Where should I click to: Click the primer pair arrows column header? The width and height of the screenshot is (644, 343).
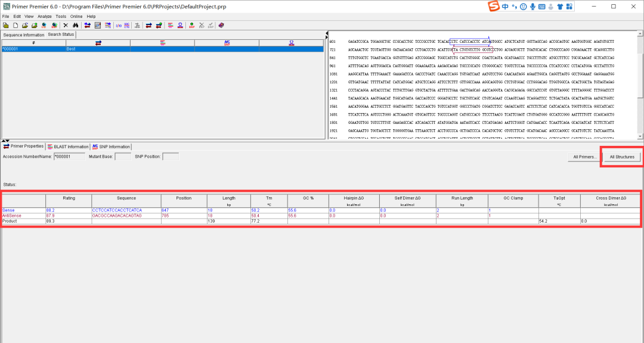click(98, 43)
